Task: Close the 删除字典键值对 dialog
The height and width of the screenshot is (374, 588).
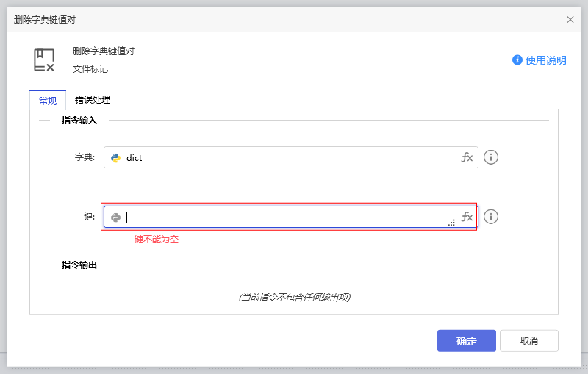Action: pyautogui.click(x=570, y=20)
